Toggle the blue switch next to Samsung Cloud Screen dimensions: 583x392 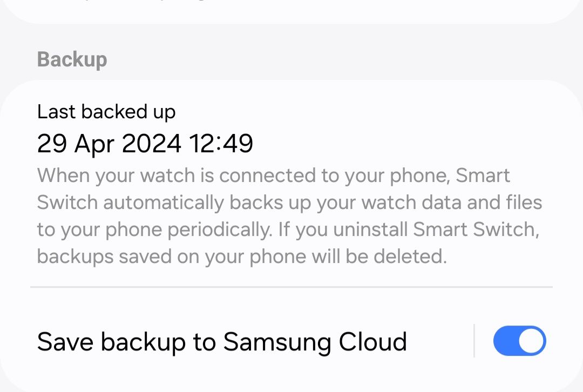519,341
